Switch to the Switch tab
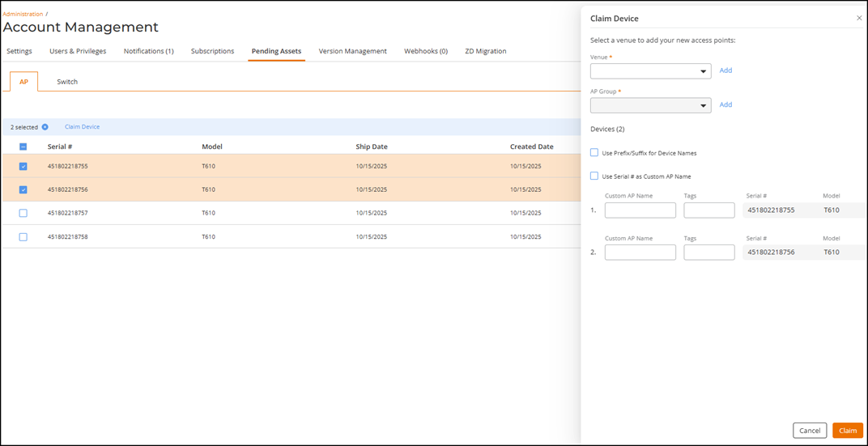 click(x=67, y=82)
